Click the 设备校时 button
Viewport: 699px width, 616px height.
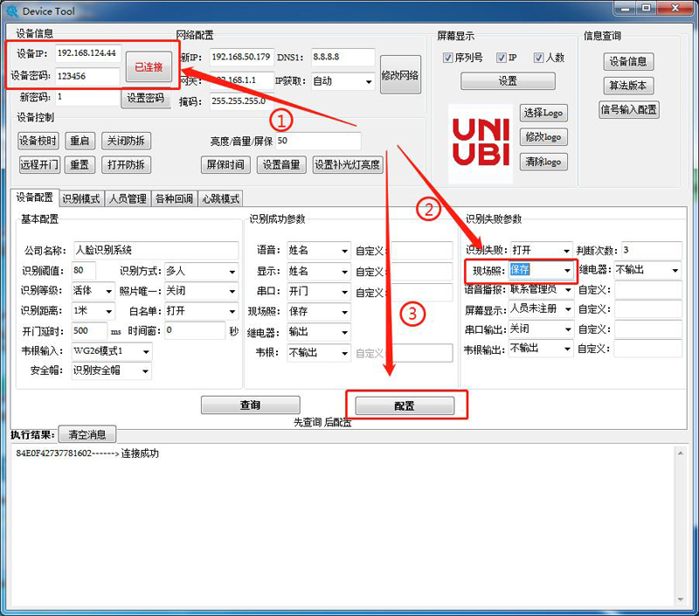[x=38, y=141]
